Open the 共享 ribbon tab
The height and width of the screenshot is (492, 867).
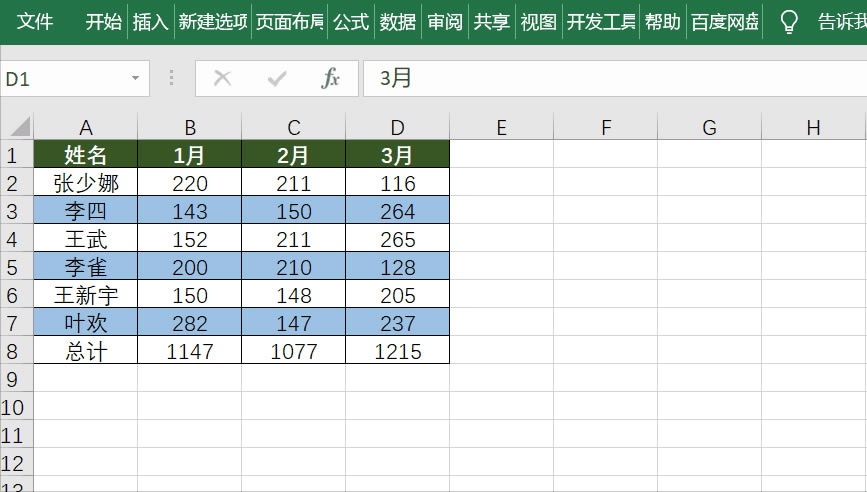492,22
